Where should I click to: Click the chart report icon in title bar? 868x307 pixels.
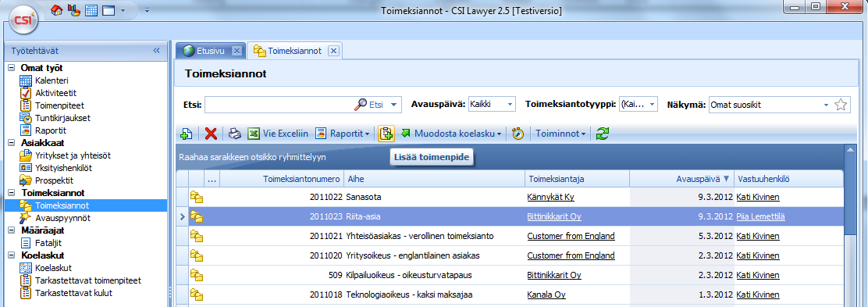(x=73, y=10)
